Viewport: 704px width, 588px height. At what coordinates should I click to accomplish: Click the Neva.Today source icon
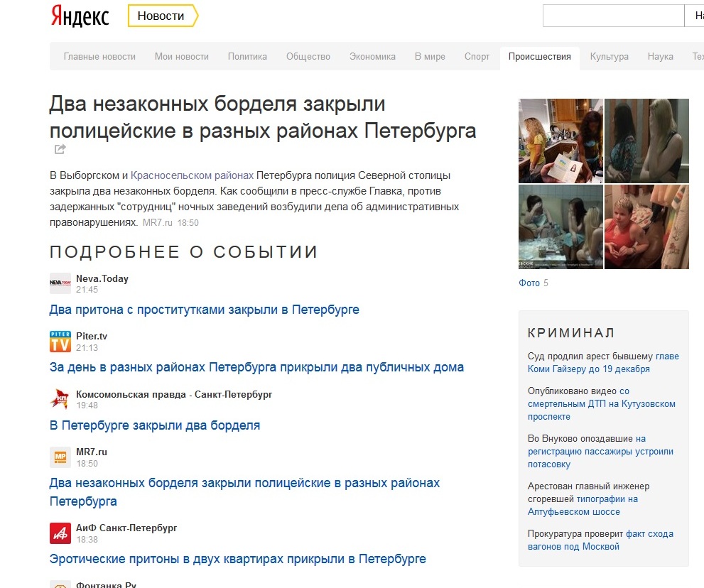tap(60, 283)
